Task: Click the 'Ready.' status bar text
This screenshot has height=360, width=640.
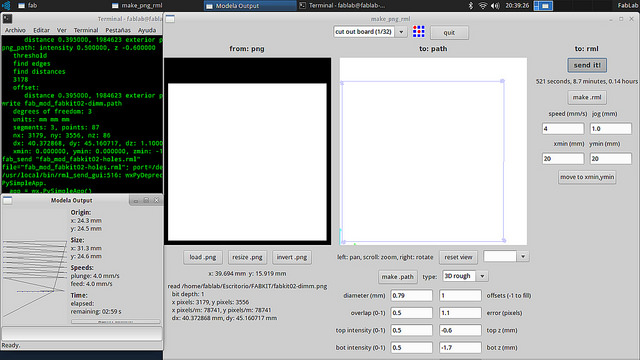Action: (x=11, y=345)
